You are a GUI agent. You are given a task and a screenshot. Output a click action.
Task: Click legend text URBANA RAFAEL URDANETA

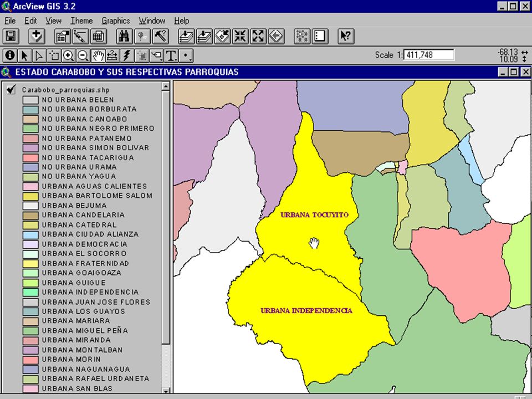tap(96, 378)
